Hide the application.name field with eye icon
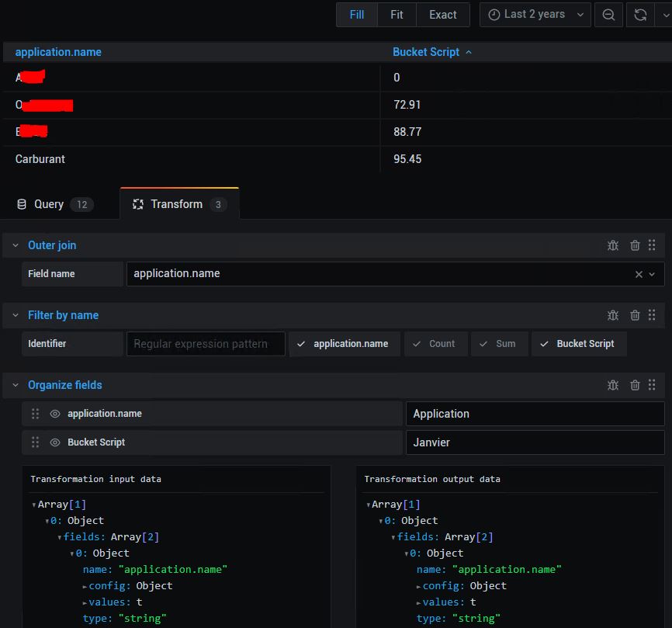This screenshot has width=672, height=628. click(55, 414)
